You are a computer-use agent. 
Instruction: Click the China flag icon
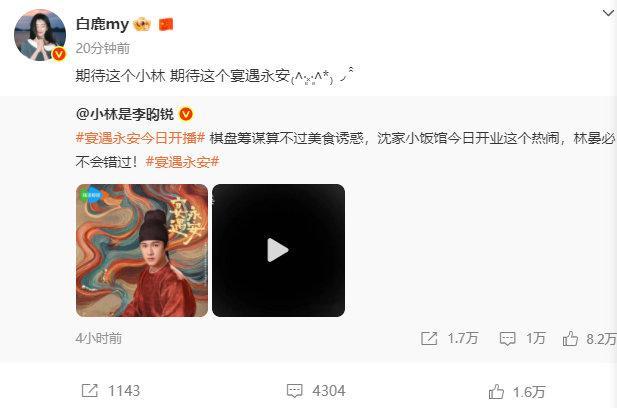[166, 25]
